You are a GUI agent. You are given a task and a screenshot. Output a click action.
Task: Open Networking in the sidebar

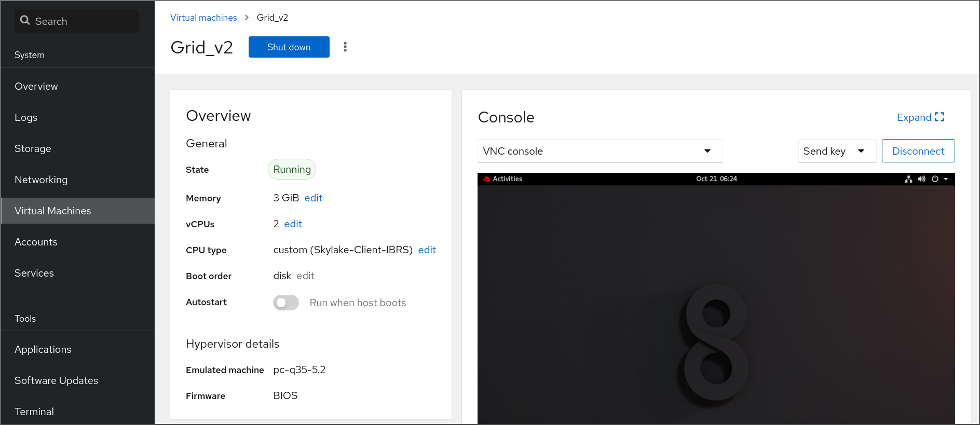click(41, 180)
